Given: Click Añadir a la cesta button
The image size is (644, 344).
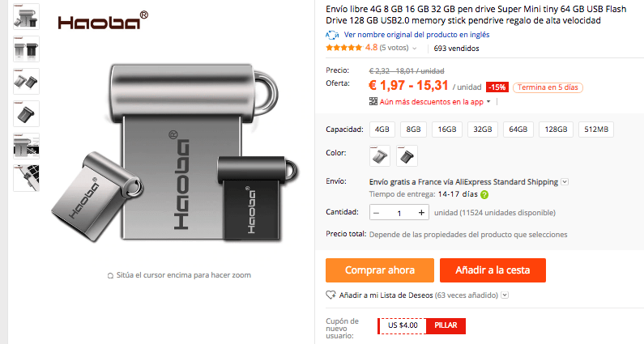Looking at the screenshot, I should pyautogui.click(x=493, y=270).
